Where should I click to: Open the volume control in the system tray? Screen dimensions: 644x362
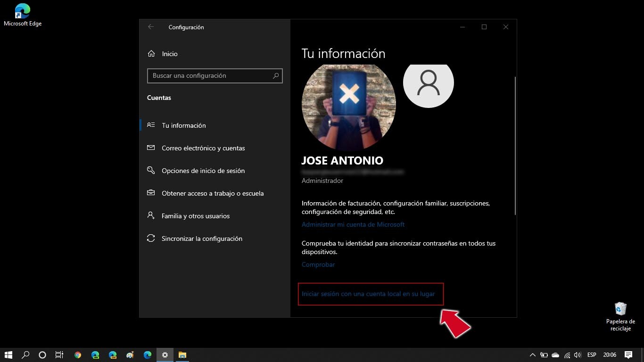pyautogui.click(x=578, y=355)
